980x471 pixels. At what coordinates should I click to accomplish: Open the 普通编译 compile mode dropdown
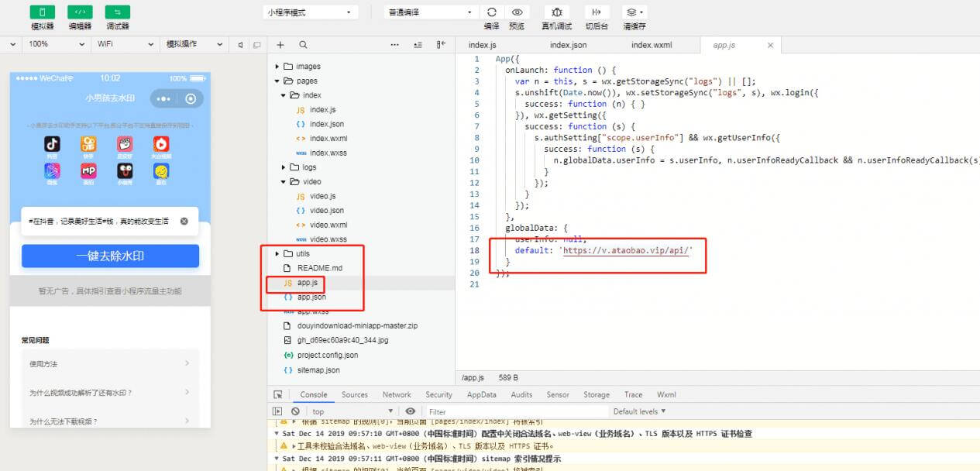pyautogui.click(x=431, y=12)
